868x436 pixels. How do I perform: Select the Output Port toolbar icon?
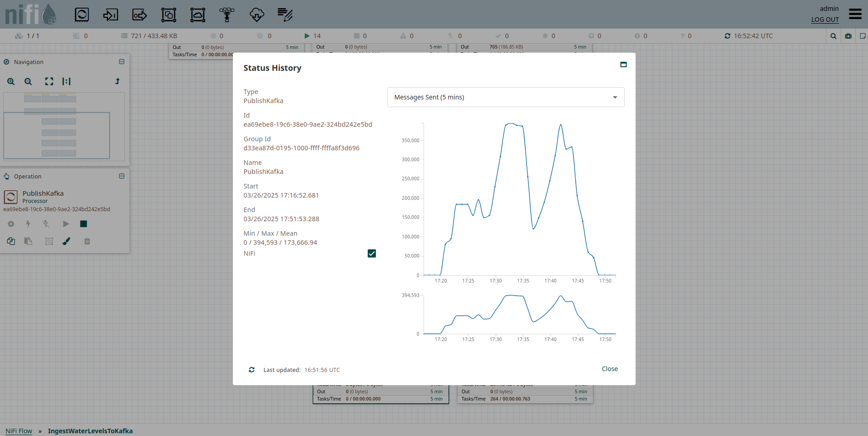(x=139, y=15)
